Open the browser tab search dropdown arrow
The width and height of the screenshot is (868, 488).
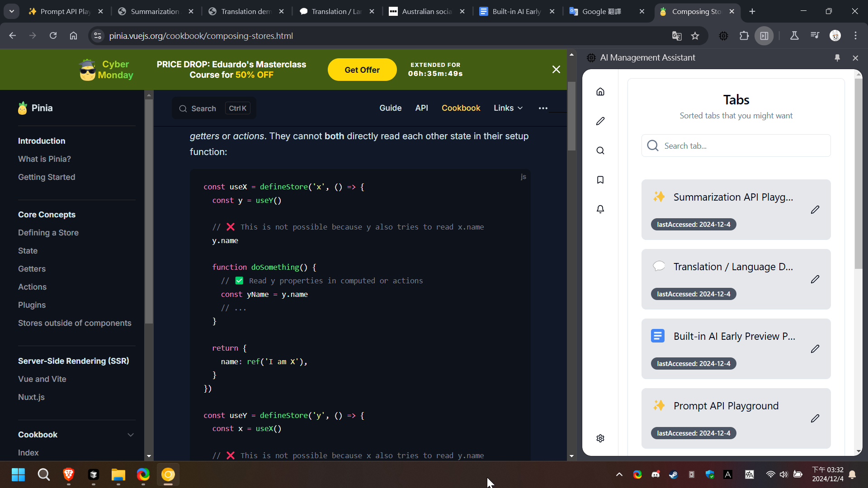pos(11,11)
